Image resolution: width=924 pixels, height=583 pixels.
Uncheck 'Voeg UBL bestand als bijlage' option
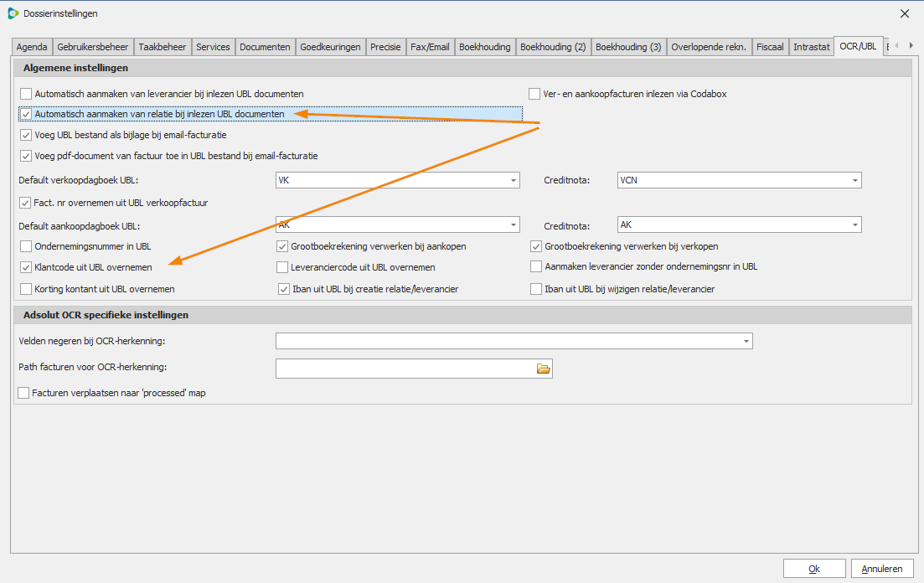[x=26, y=135]
